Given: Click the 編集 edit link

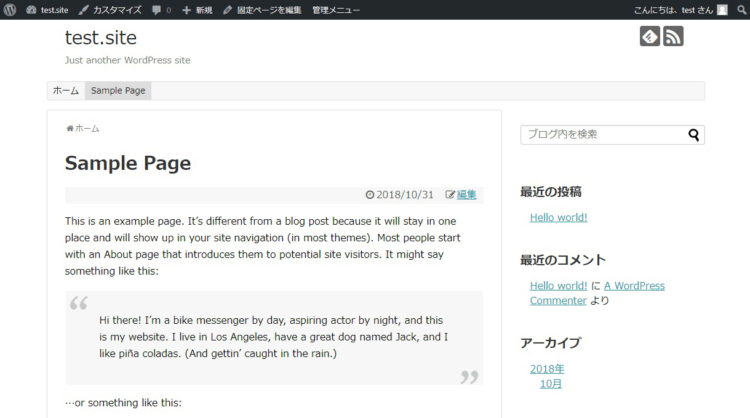Looking at the screenshot, I should click(466, 195).
